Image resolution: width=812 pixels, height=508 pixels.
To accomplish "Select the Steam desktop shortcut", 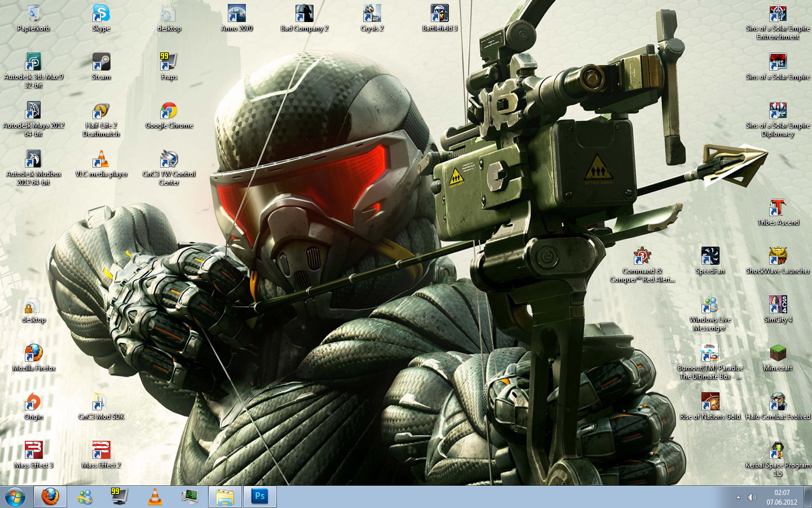I will tap(101, 67).
